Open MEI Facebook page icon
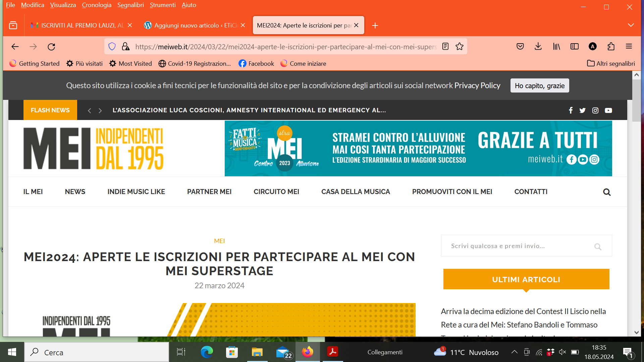 tap(571, 110)
